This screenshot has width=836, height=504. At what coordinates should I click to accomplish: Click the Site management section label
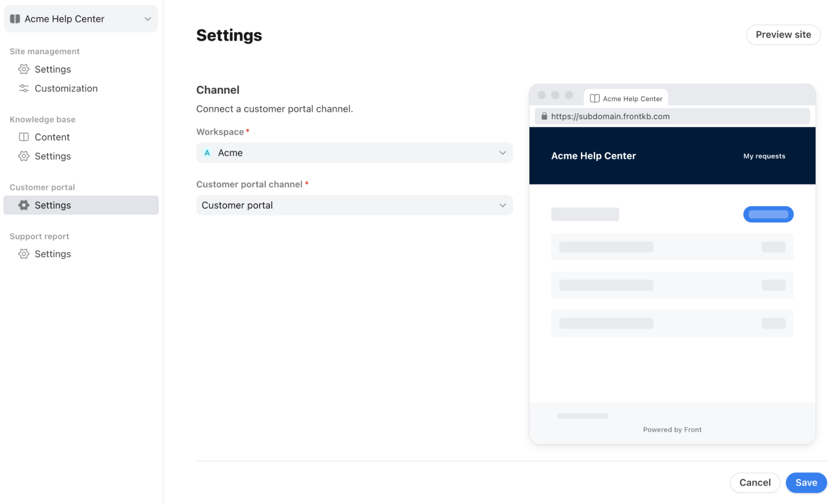44,51
